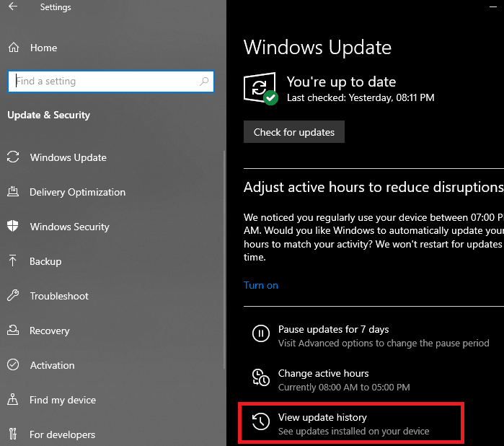
Task: Open For developers page
Action: 62,434
